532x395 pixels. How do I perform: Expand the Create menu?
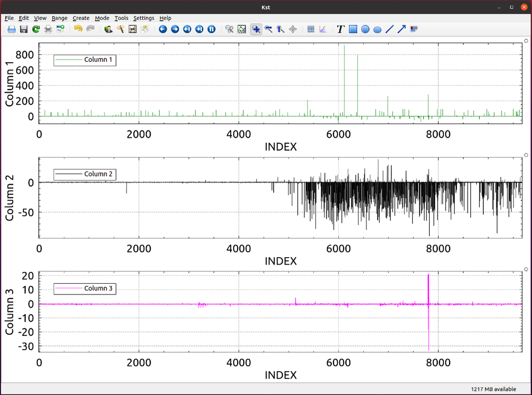81,18
